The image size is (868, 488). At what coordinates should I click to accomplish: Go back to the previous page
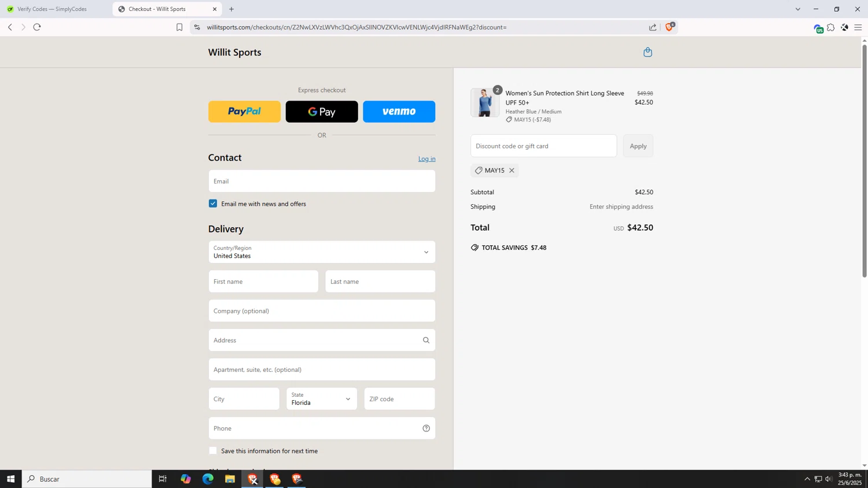10,27
